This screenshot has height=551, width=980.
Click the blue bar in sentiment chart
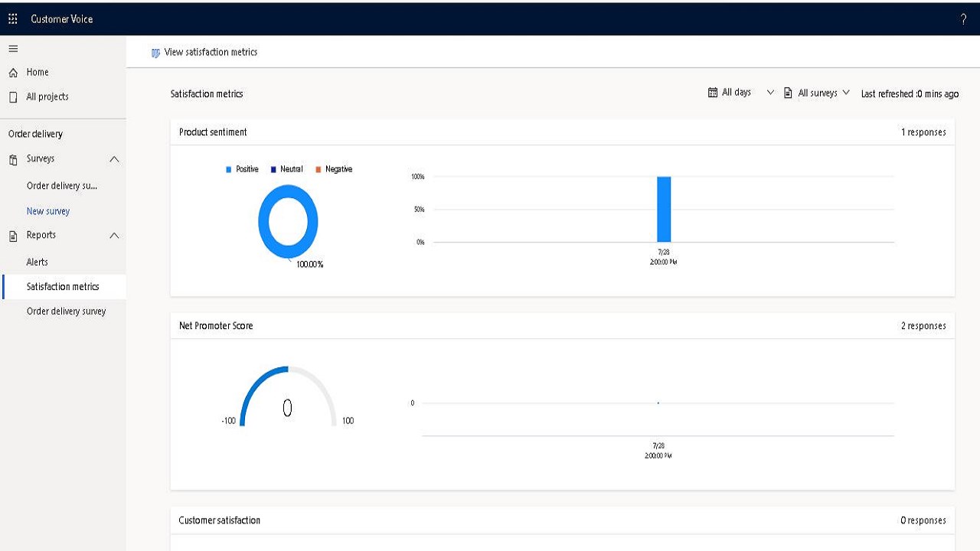tap(664, 209)
